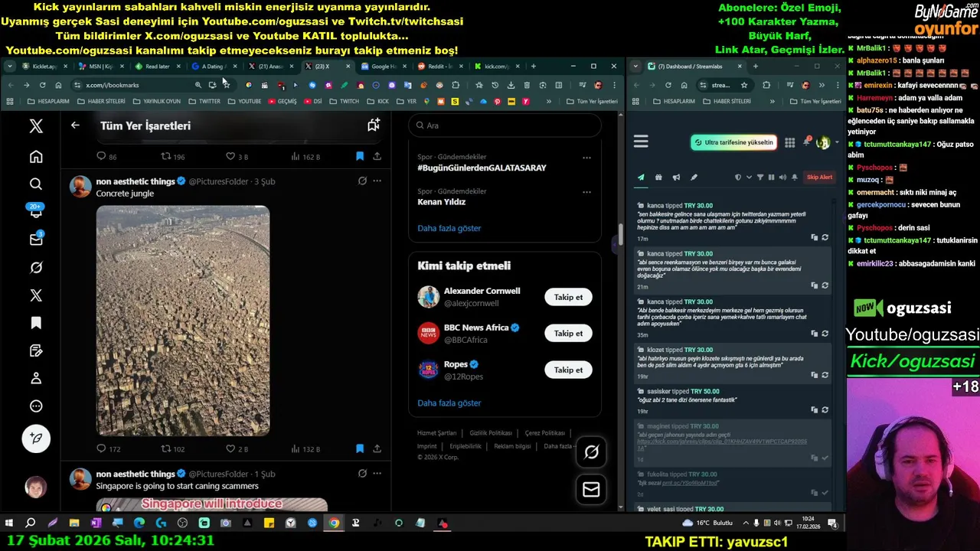Viewport: 980px width, 551px height.
Task: Open Windows Start menu
Action: (9, 523)
